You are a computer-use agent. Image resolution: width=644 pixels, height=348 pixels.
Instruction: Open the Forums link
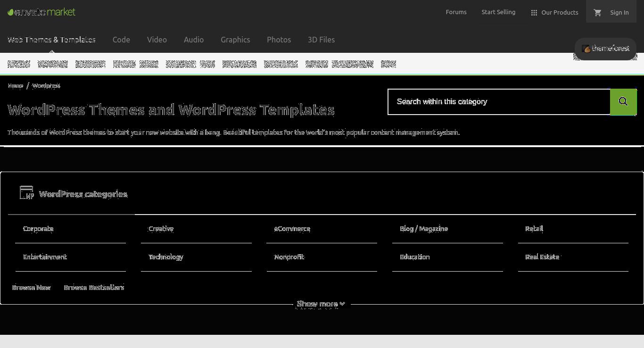click(x=456, y=12)
